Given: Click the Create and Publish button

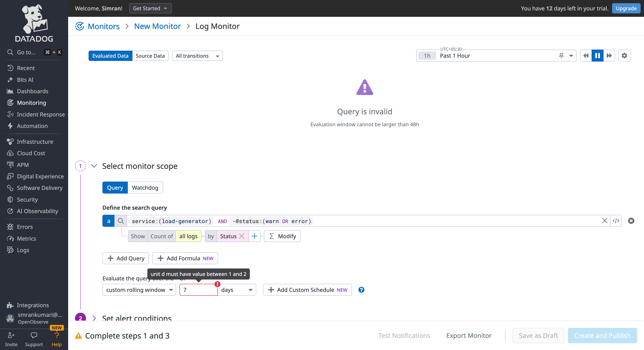Looking at the screenshot, I should (x=602, y=335).
